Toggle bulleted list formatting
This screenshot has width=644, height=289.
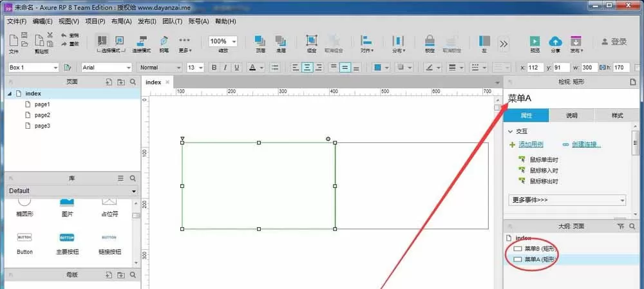276,68
